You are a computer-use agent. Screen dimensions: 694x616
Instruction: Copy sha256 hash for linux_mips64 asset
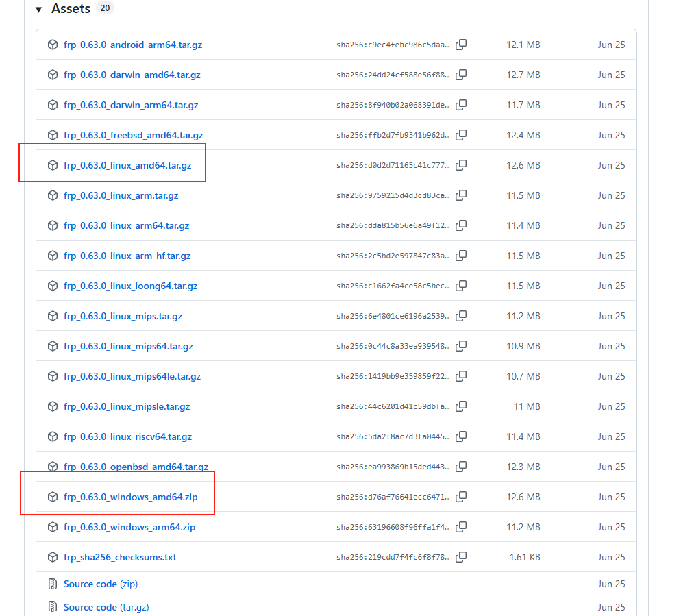coord(462,346)
